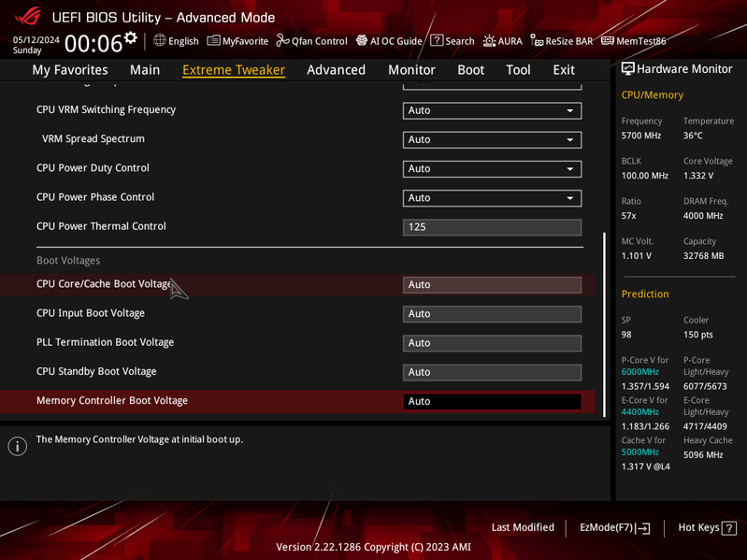Select CPU Input Boot Voltage label
The height and width of the screenshot is (560, 747).
[91, 313]
